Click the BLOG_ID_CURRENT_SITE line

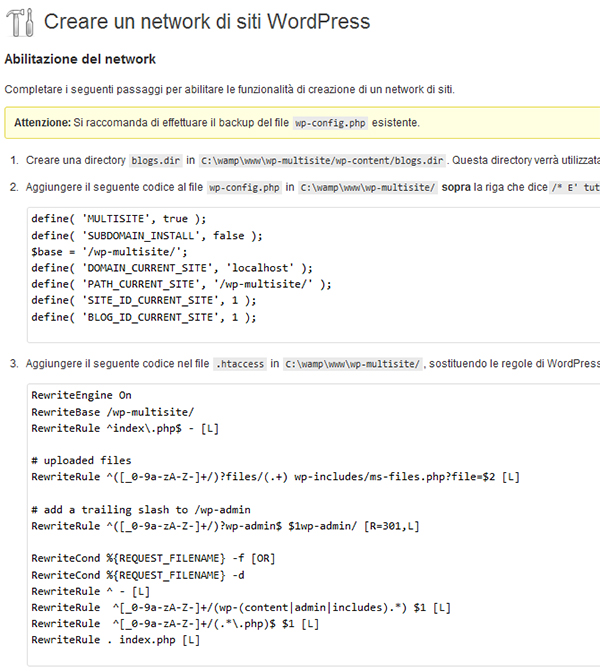144,317
